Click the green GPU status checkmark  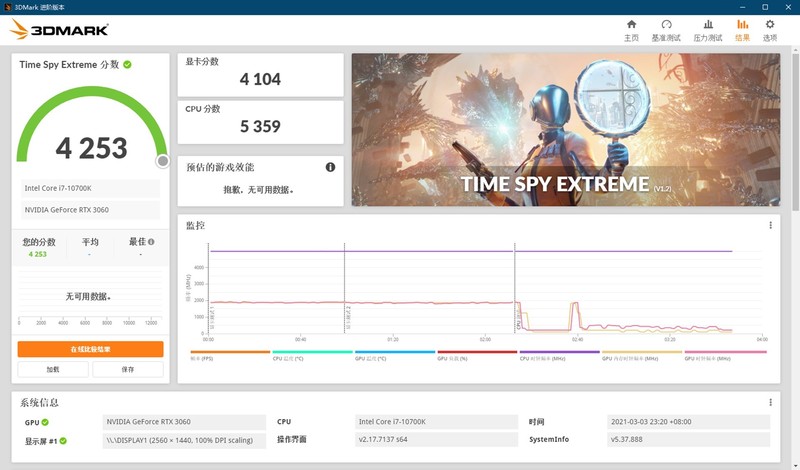click(45, 422)
